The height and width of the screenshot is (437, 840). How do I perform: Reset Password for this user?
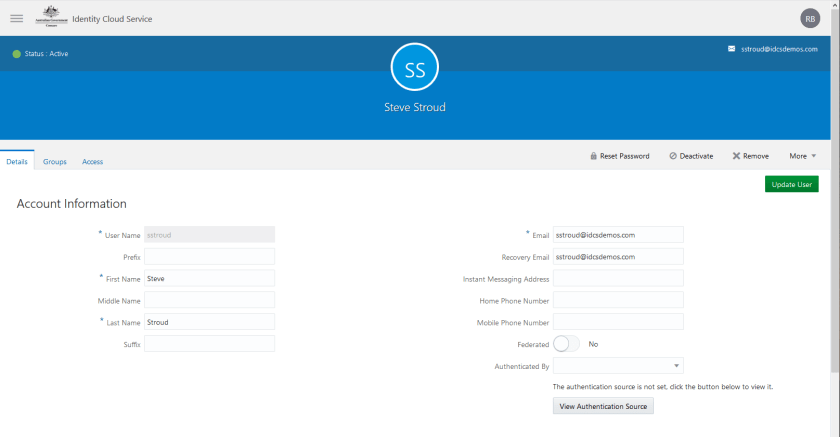(x=619, y=156)
